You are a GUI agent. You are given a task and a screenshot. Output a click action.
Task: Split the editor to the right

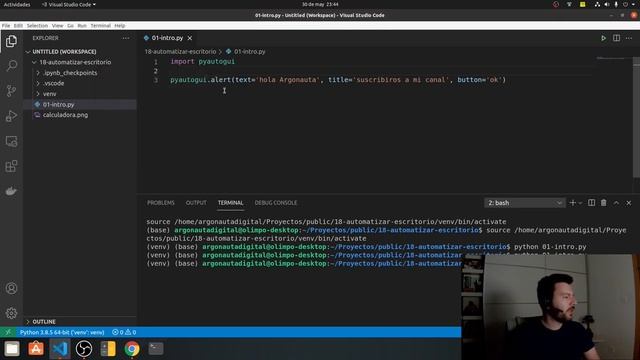(x=616, y=38)
